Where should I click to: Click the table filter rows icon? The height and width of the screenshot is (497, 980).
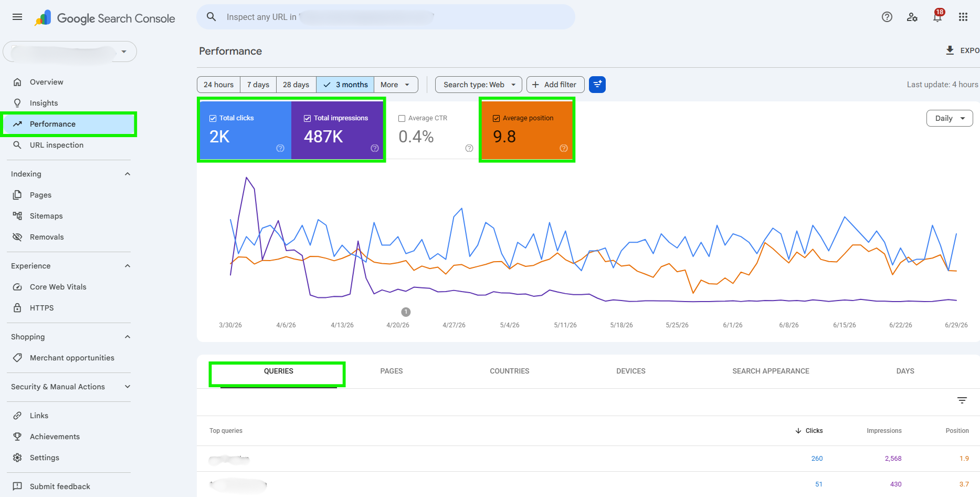coord(962,400)
